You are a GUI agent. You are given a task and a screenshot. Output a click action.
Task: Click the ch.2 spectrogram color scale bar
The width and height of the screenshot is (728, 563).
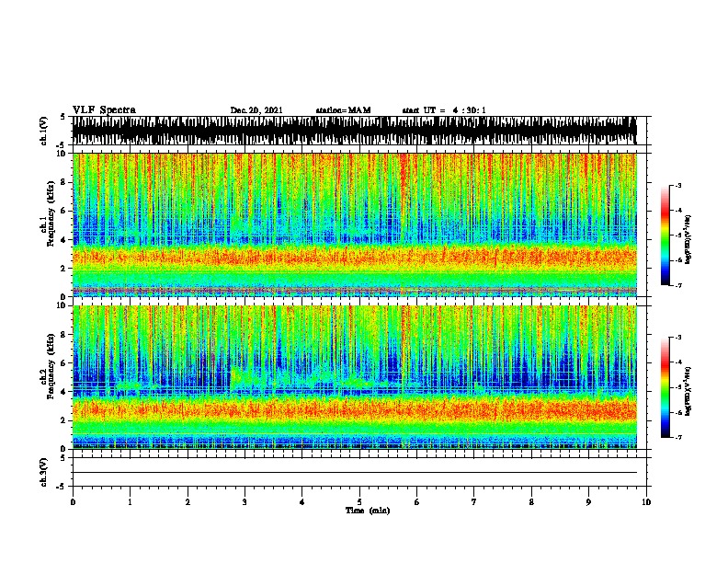[x=665, y=387]
